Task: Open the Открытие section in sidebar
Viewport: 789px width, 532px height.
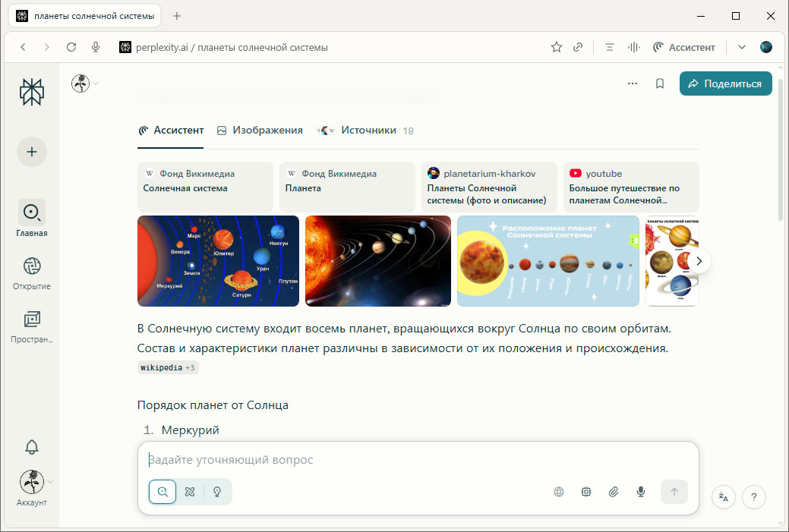Action: click(x=32, y=273)
